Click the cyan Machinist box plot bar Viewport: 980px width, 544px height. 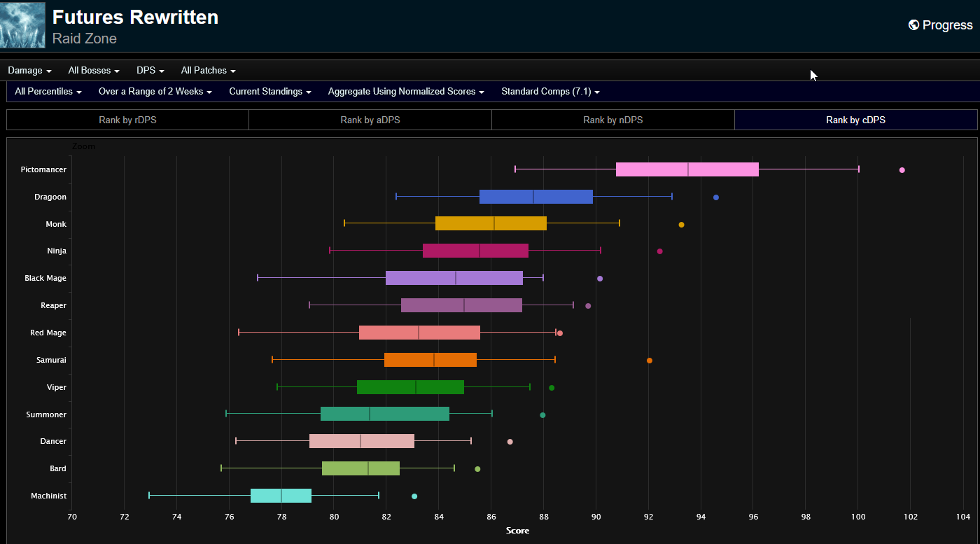281,496
